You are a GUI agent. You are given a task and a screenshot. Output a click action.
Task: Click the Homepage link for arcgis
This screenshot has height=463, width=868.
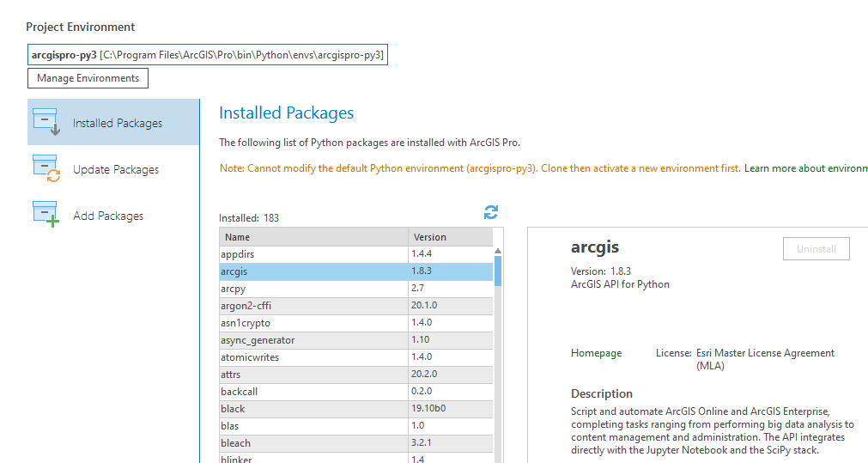[596, 353]
